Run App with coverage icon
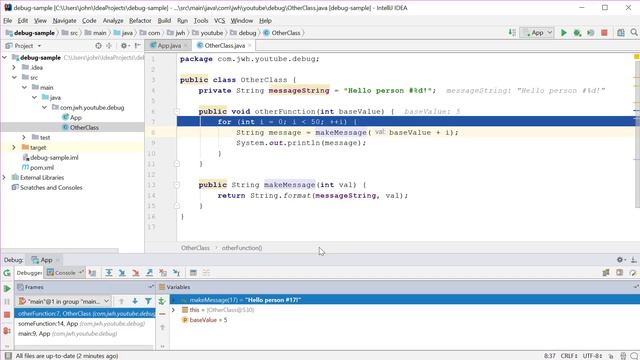Image resolution: width=640 pixels, height=360 pixels. click(x=591, y=33)
